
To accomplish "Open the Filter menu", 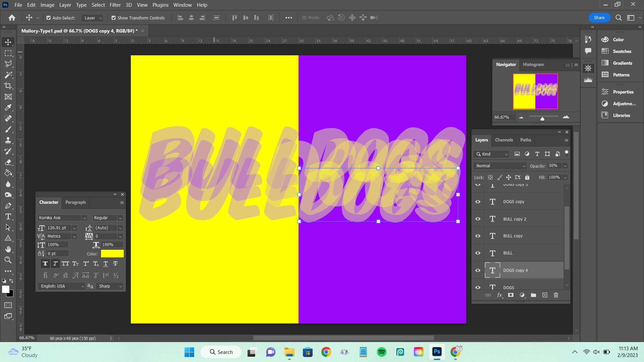I will 115,5.
